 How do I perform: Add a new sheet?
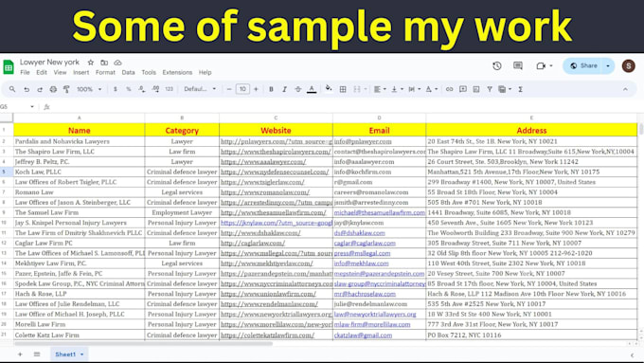20,354
